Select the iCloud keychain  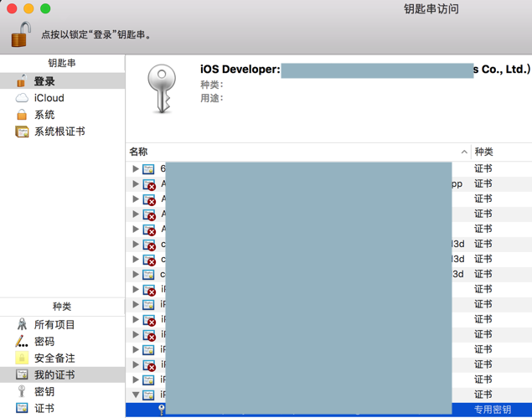point(63,98)
